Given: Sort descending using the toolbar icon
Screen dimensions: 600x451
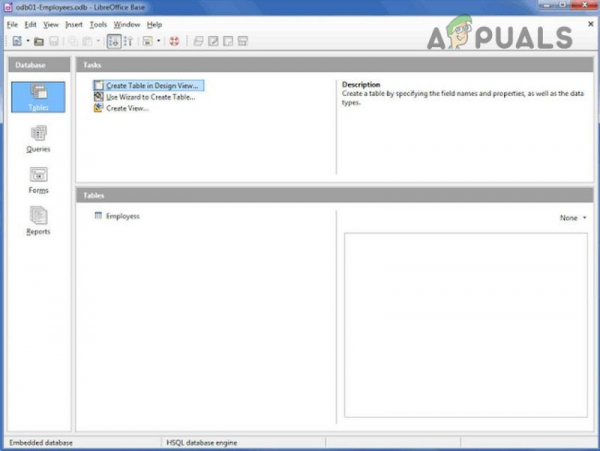Looking at the screenshot, I should [x=129, y=41].
